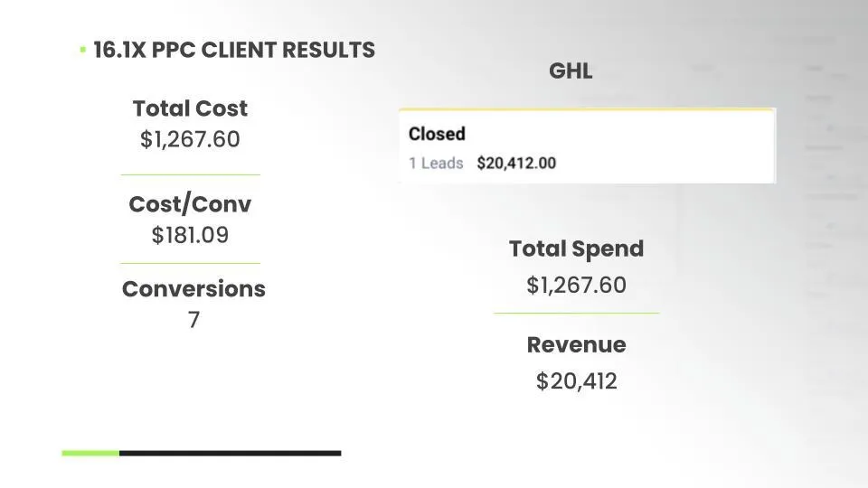This screenshot has height=488, width=868.
Task: Click the Revenue label
Action: 576,344
